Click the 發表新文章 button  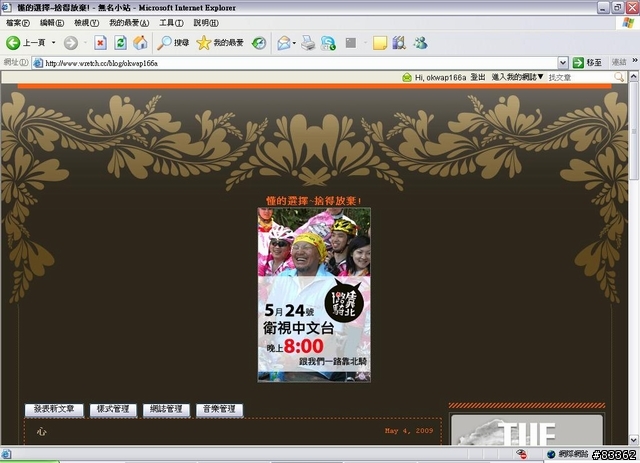(x=54, y=410)
